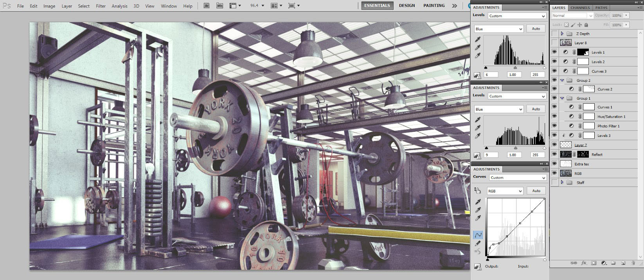
Task: Click midtone gray slider in top Levels
Action: (x=515, y=68)
